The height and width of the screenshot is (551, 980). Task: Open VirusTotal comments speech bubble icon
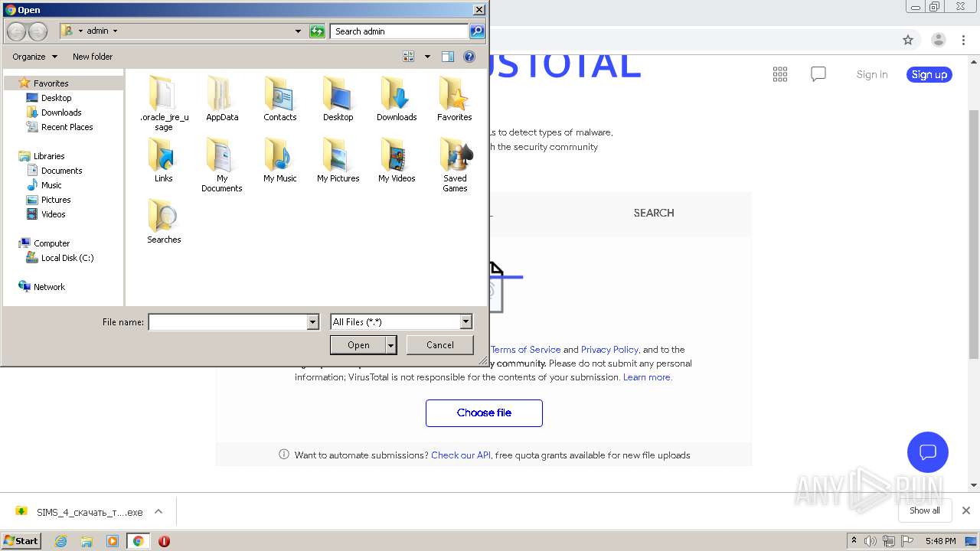(818, 74)
